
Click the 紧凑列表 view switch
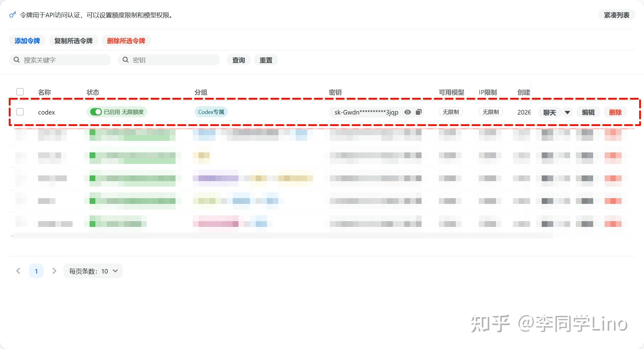[616, 15]
